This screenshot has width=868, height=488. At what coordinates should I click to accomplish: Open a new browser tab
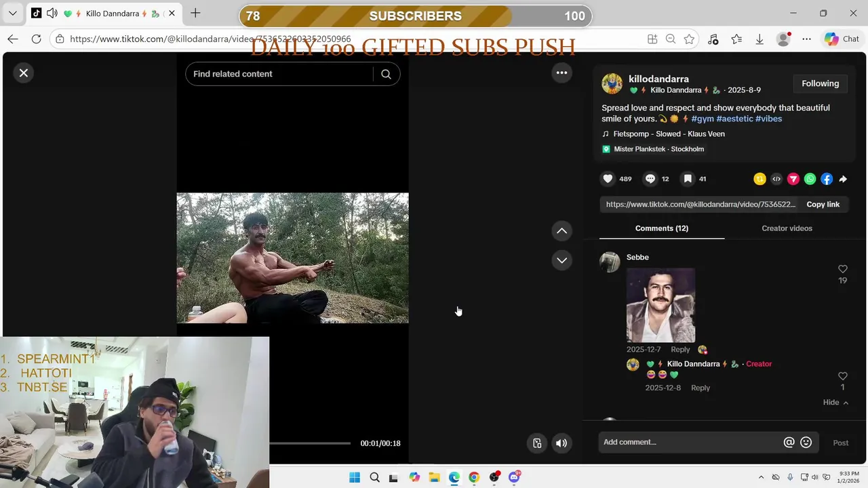pos(195,13)
